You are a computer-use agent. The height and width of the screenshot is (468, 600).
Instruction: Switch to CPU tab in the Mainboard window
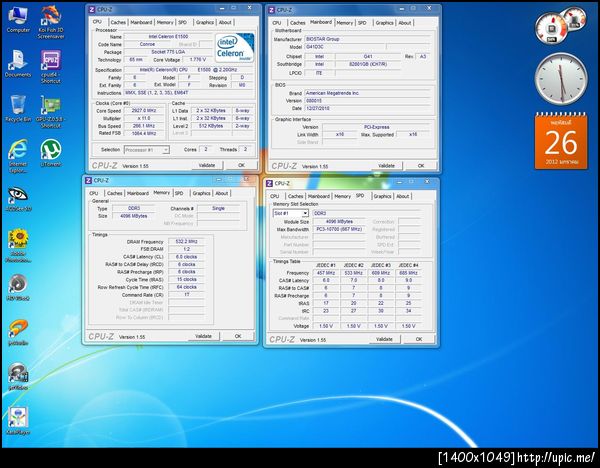coord(277,23)
